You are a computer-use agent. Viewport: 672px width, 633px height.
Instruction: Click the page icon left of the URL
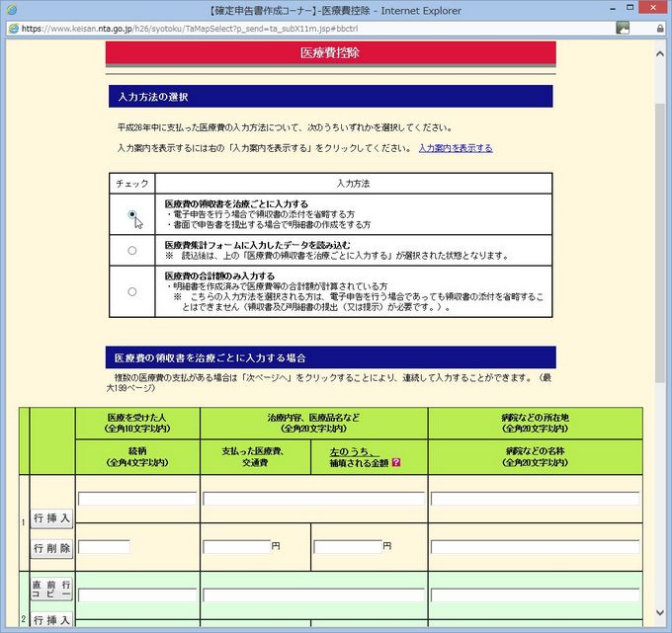point(12,29)
